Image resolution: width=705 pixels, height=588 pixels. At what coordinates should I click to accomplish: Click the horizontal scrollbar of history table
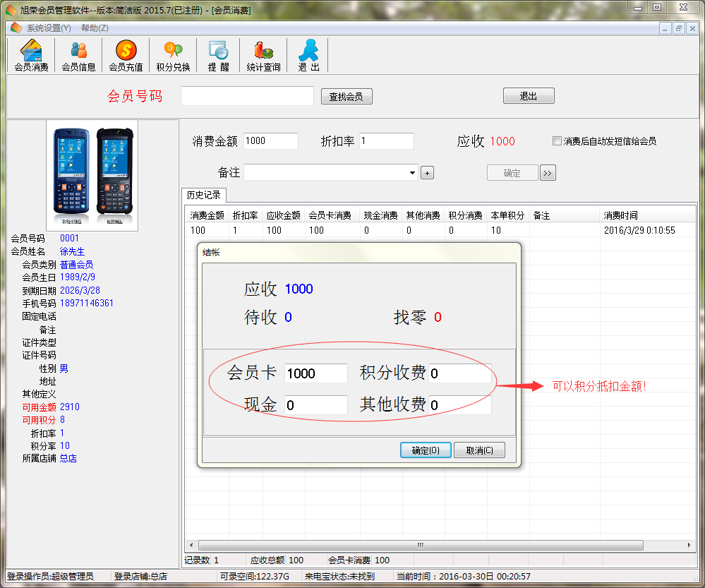click(x=420, y=545)
